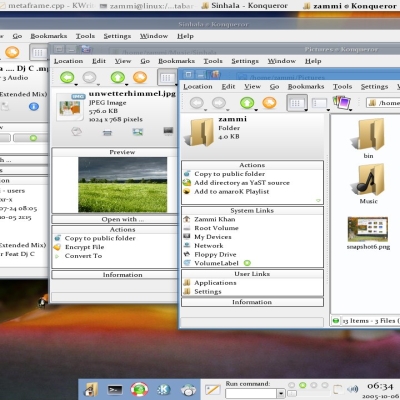Switch to the third virtual desktop pager dot
The height and width of the screenshot is (400, 400).
pos(314,385)
